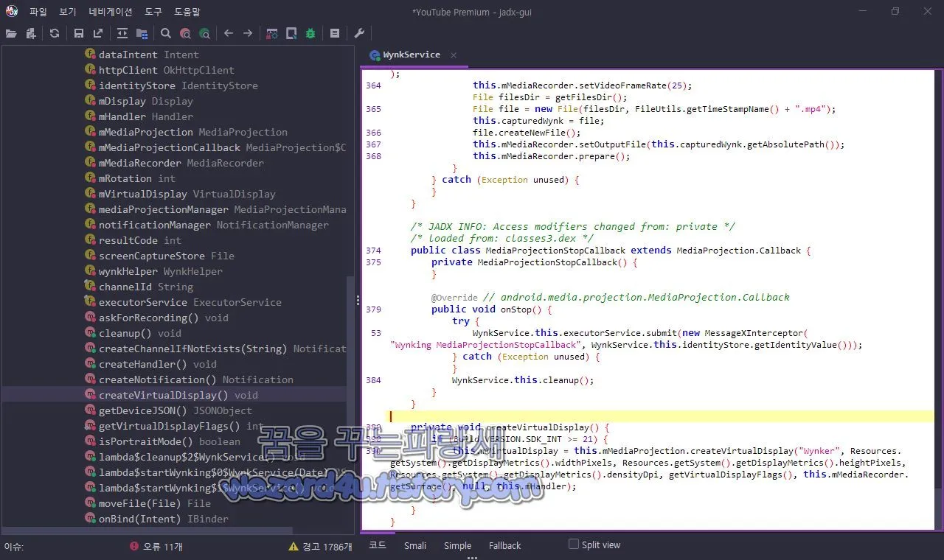Image resolution: width=944 pixels, height=560 pixels.
Task: Switch to the Simple view tab
Action: (x=457, y=545)
